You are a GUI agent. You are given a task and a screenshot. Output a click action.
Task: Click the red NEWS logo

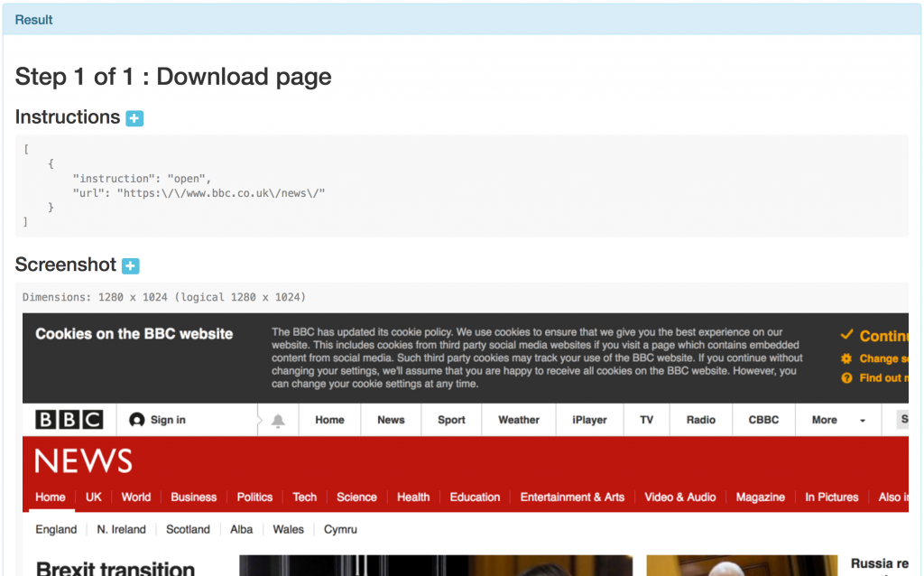pyautogui.click(x=82, y=460)
